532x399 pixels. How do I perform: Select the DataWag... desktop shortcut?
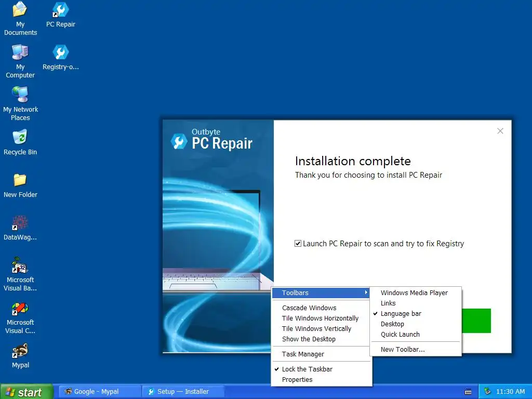[20, 228]
